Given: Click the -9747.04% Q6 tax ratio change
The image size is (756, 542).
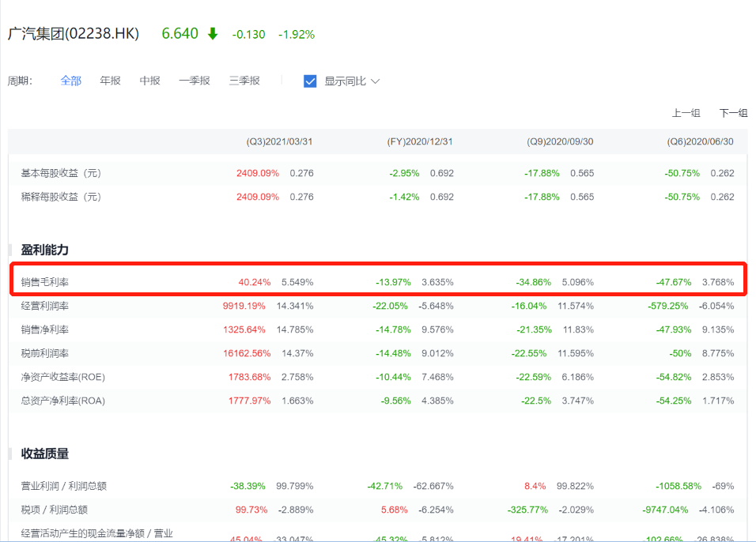Looking at the screenshot, I should click(x=665, y=510).
